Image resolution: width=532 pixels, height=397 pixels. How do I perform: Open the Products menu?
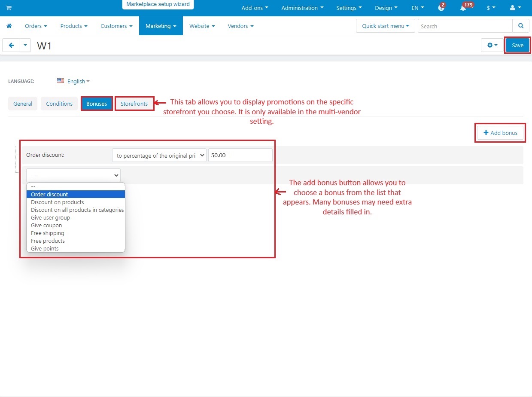coord(74,26)
